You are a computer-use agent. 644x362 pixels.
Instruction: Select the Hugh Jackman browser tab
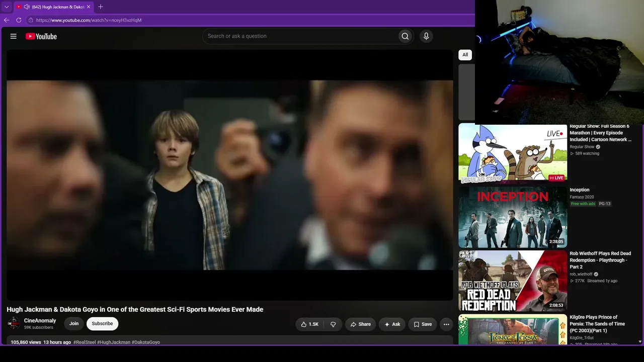click(53, 7)
